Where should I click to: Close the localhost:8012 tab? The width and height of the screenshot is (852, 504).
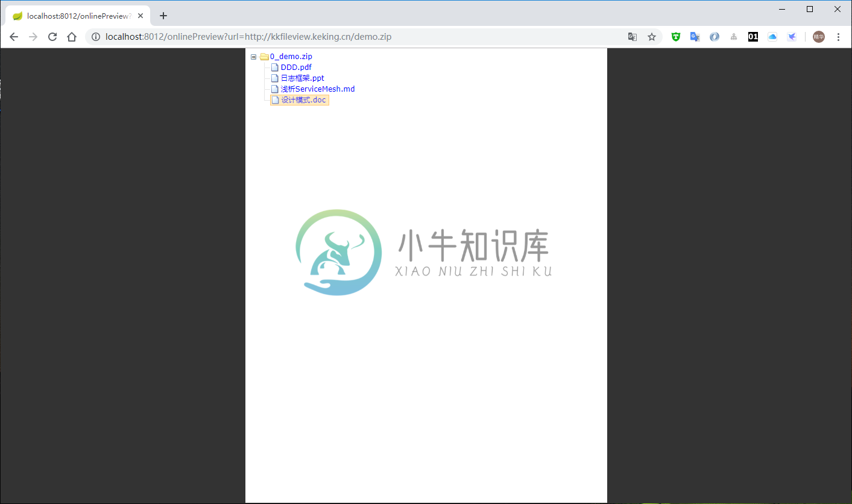140,16
